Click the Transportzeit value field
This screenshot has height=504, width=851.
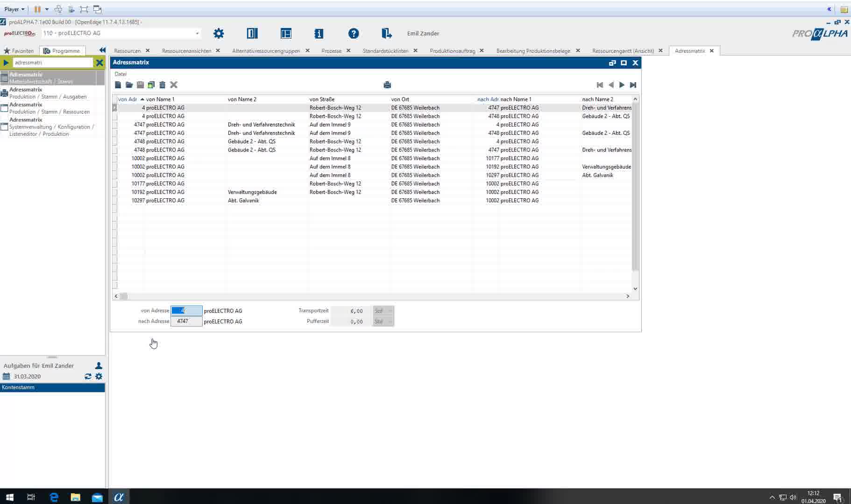tap(351, 311)
